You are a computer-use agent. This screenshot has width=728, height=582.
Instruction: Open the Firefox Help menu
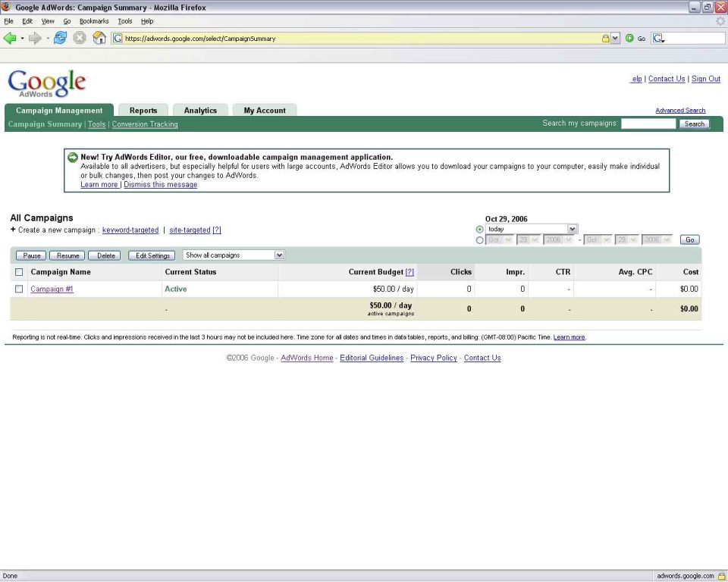[147, 21]
